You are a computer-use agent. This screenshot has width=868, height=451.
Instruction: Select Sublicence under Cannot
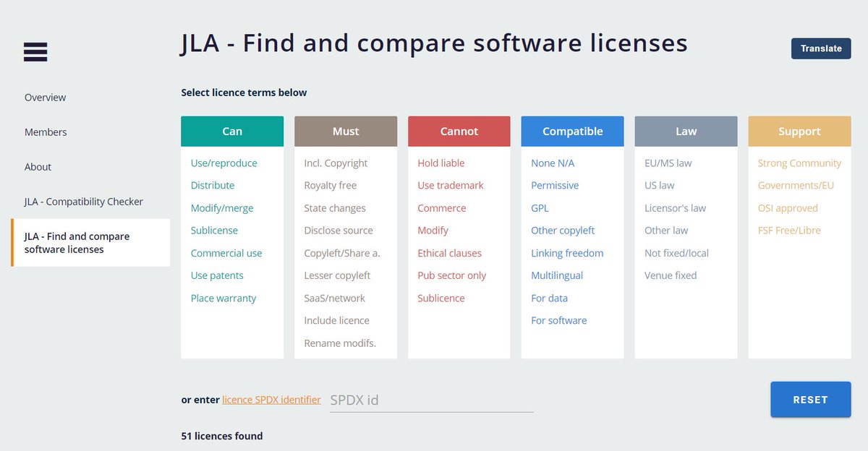click(441, 298)
